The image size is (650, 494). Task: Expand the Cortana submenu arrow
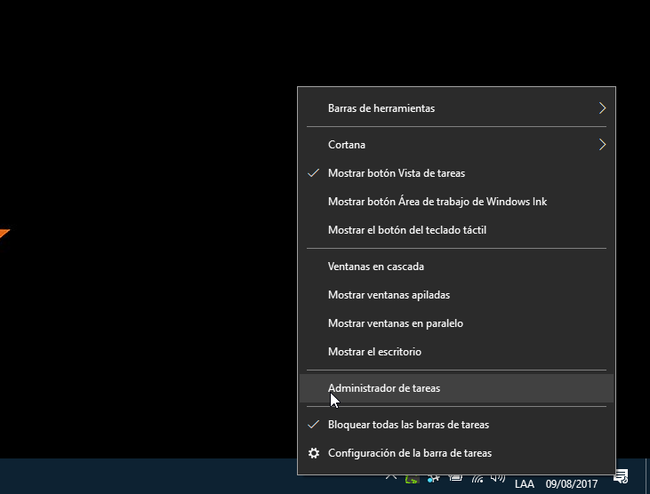pos(602,145)
